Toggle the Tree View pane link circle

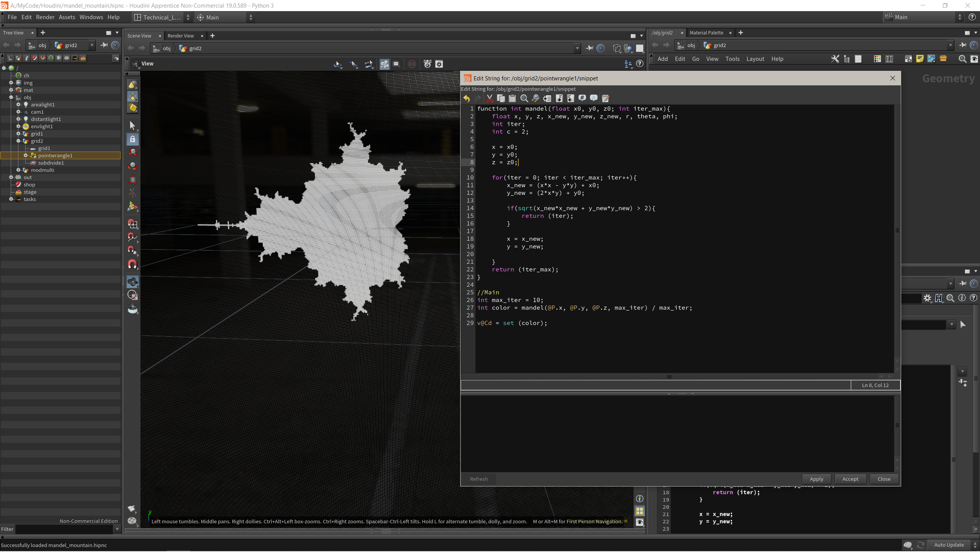[x=115, y=45]
